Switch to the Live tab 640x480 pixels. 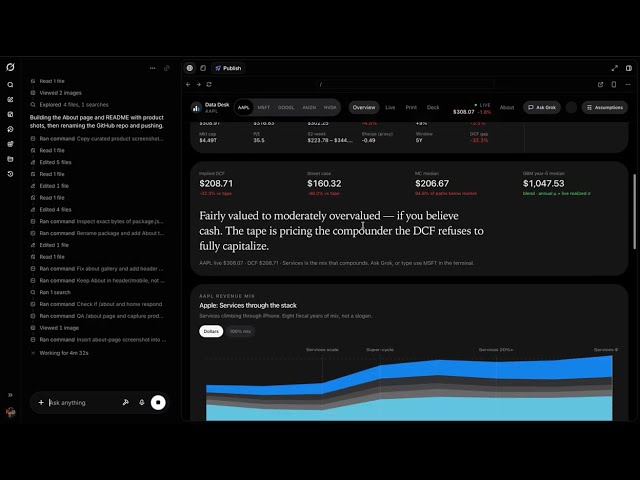click(x=390, y=107)
